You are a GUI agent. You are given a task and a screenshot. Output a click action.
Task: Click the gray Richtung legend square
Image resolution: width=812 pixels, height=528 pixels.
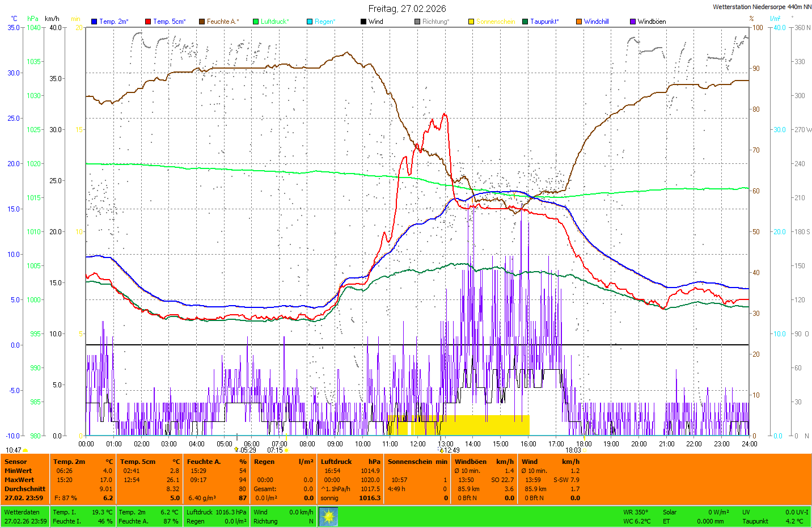tap(417, 22)
